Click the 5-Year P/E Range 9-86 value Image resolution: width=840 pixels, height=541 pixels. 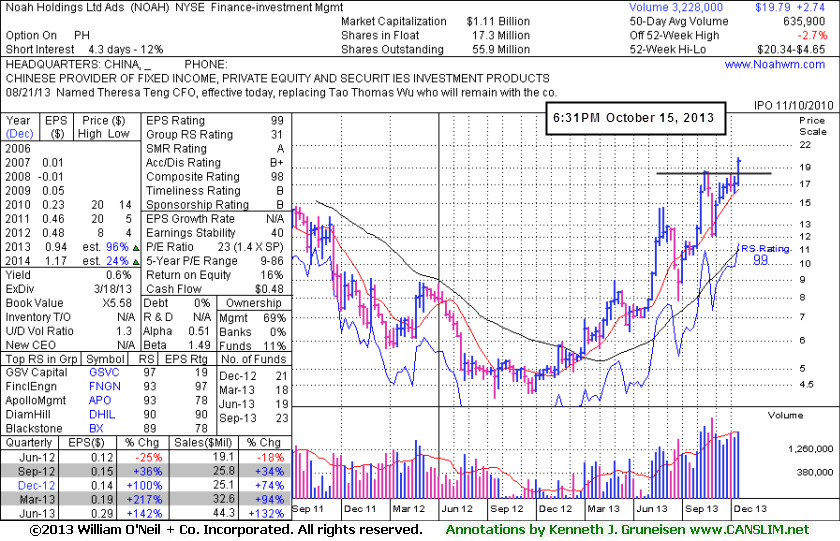[272, 261]
